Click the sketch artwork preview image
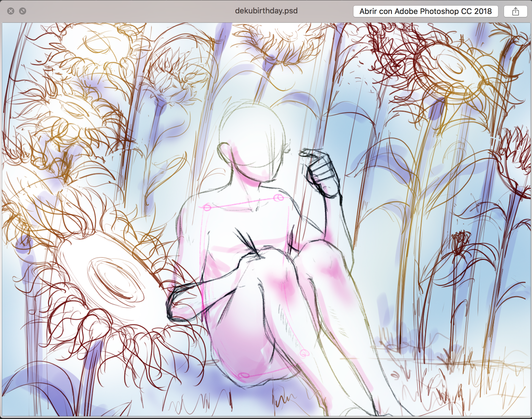 click(266, 219)
